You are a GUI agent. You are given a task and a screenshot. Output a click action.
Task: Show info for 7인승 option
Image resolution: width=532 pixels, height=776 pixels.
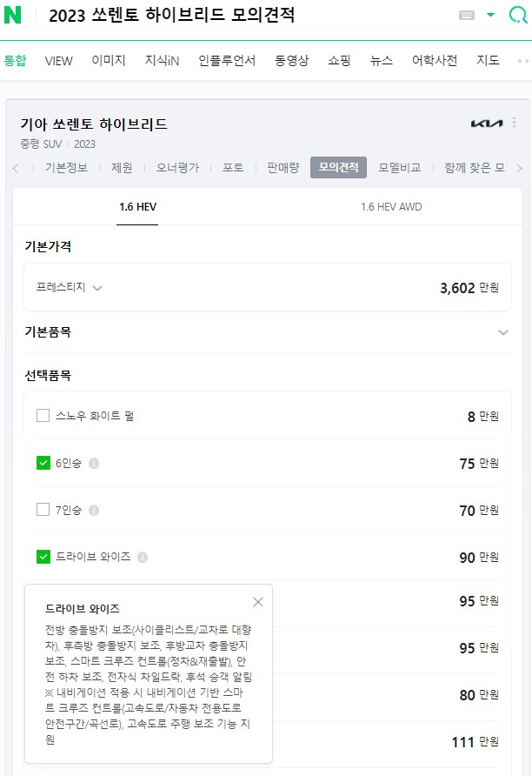pyautogui.click(x=94, y=511)
